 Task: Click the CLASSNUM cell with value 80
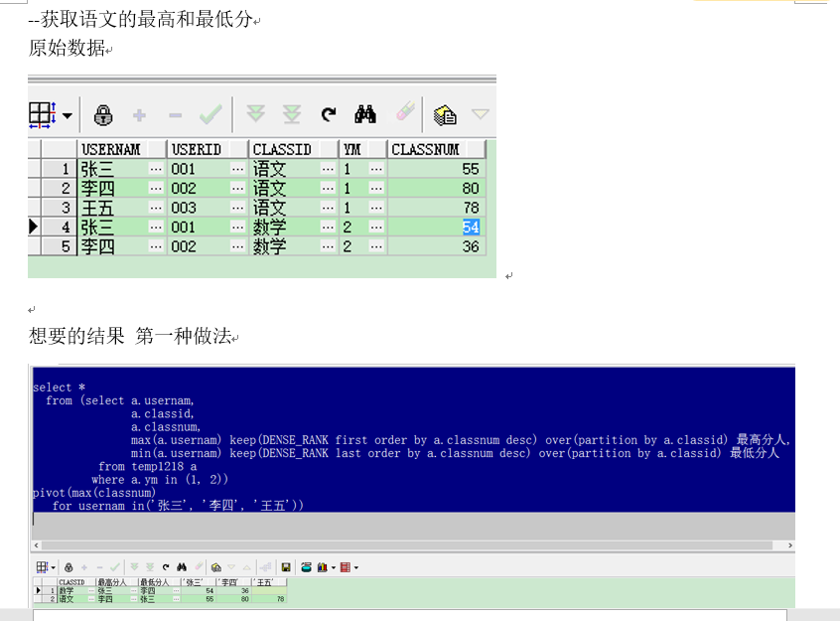coord(437,188)
